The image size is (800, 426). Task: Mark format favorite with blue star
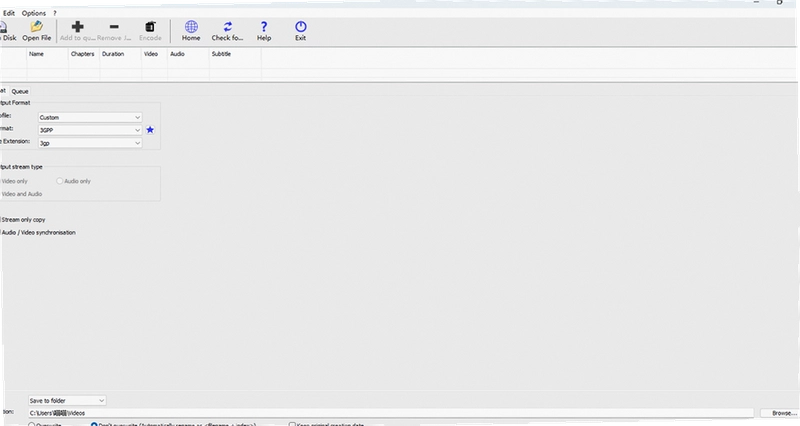point(150,130)
